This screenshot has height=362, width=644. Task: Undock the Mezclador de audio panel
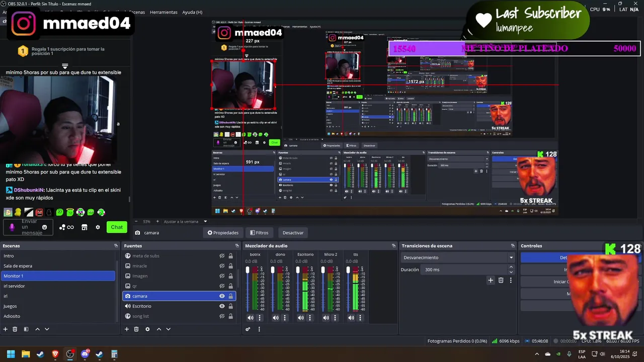pyautogui.click(x=393, y=246)
